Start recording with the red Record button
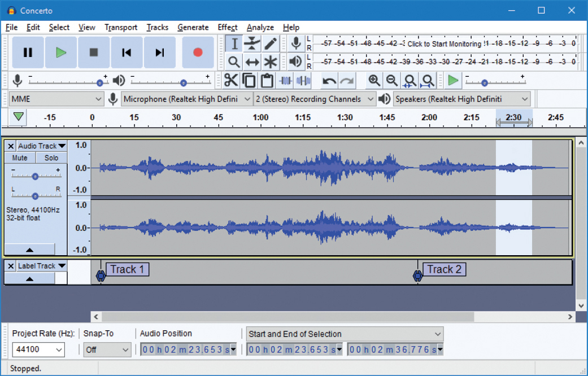This screenshot has width=588, height=376. pyautogui.click(x=198, y=53)
